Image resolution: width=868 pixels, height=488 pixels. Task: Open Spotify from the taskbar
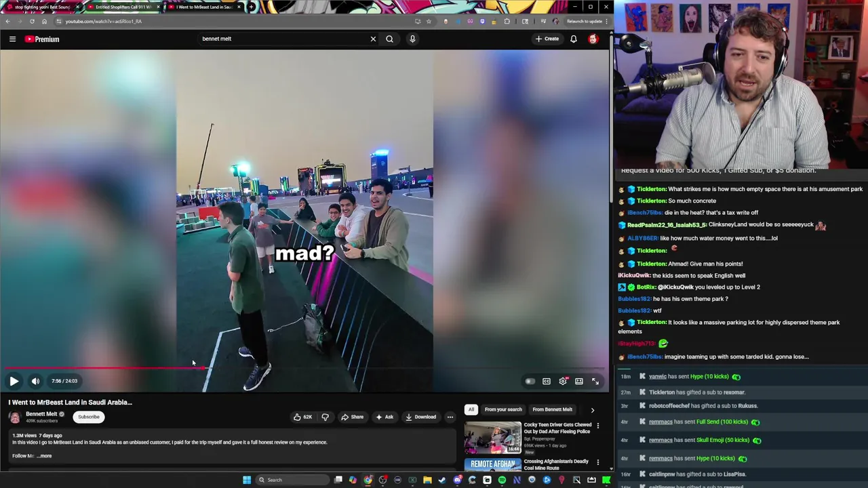502,480
